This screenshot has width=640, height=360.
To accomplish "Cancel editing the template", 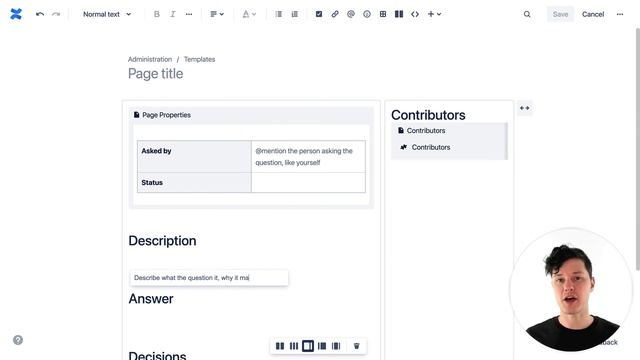I will [593, 14].
